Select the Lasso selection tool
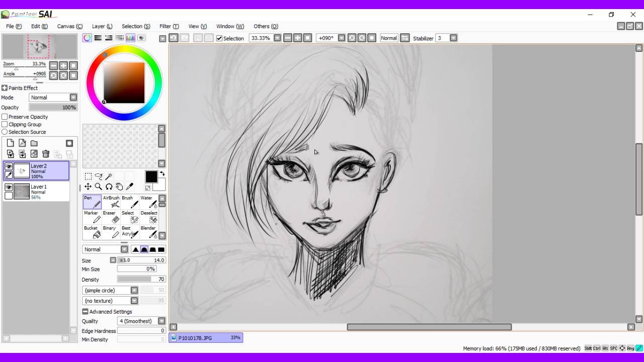Viewport: 644px width, 362px height. pos(99,176)
